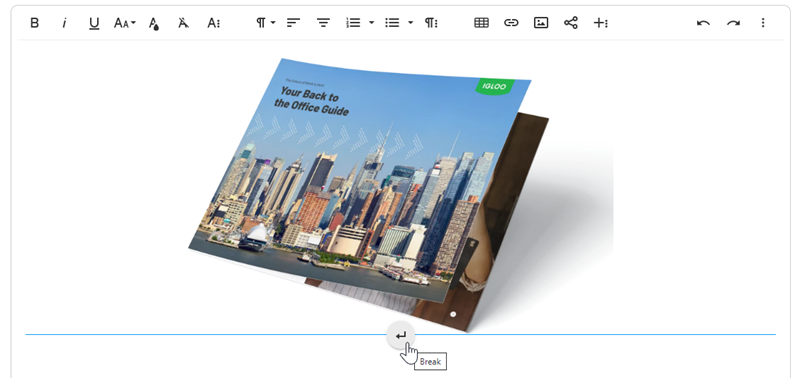Insert a table
Viewport: 800px width, 379px height.
481,23
